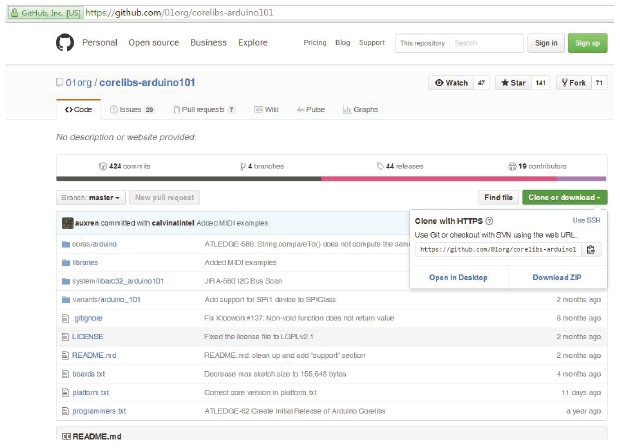Viewport: 620px width, 448px height.
Task: Click 'Fixed the license file to LGPLv2.1' message
Action: 259,337
